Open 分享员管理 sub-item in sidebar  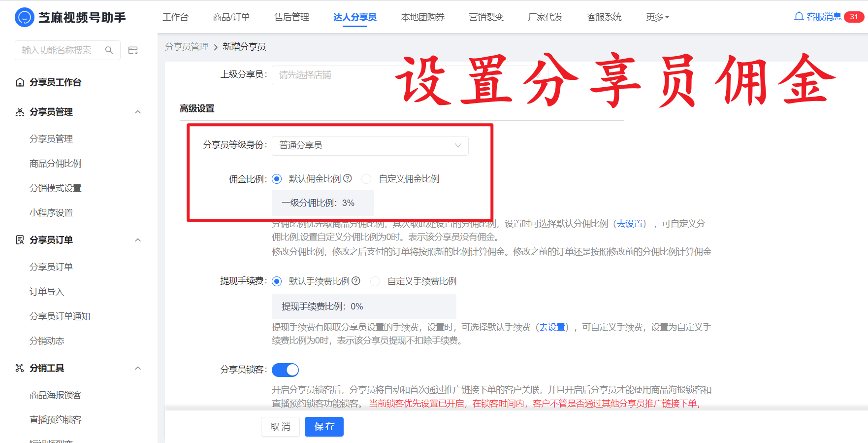click(51, 139)
